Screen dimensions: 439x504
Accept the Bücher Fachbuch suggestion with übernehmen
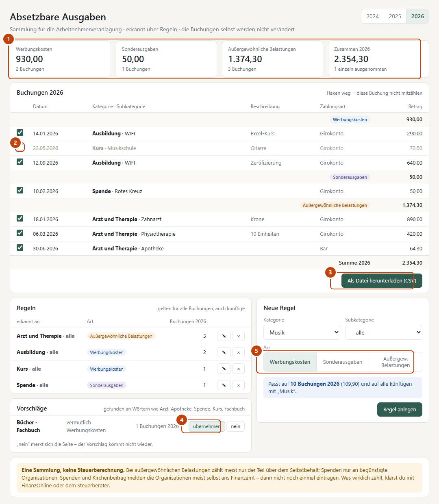point(207,426)
